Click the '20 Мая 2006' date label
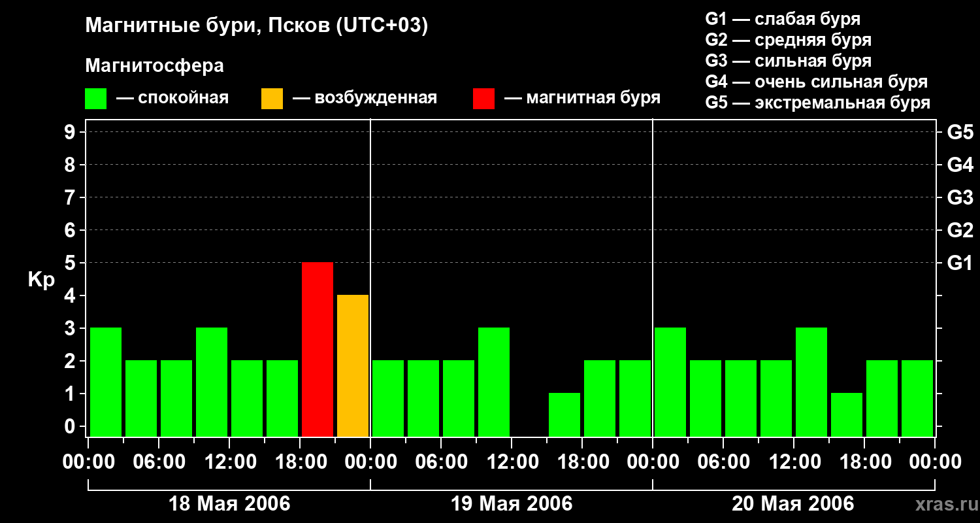980x523 pixels. click(792, 504)
